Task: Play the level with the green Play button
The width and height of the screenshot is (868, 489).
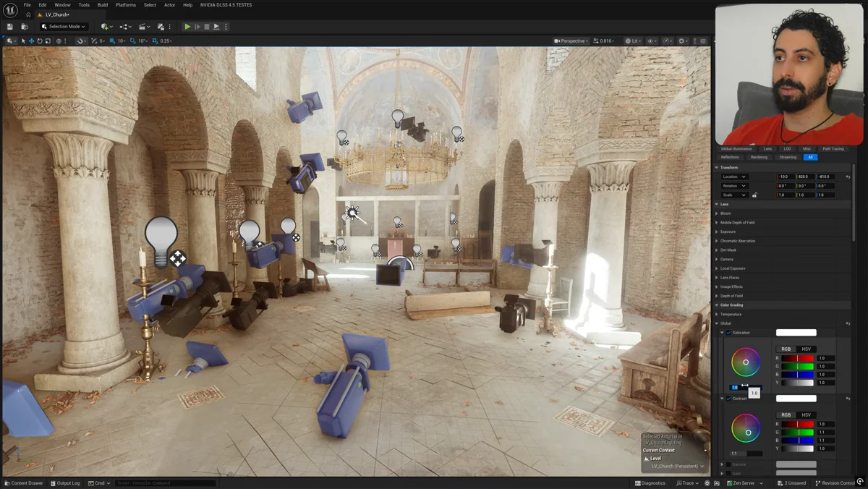Action: (x=187, y=27)
